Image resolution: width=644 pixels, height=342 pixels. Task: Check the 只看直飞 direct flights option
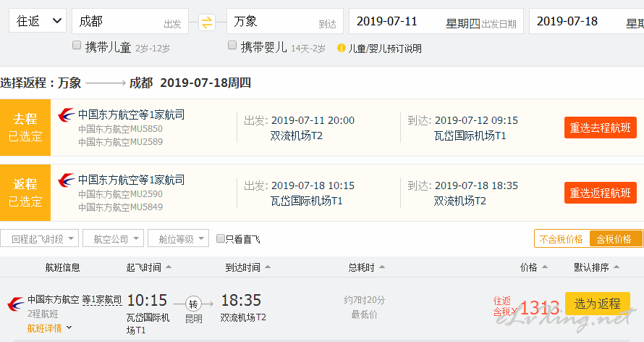click(x=221, y=238)
